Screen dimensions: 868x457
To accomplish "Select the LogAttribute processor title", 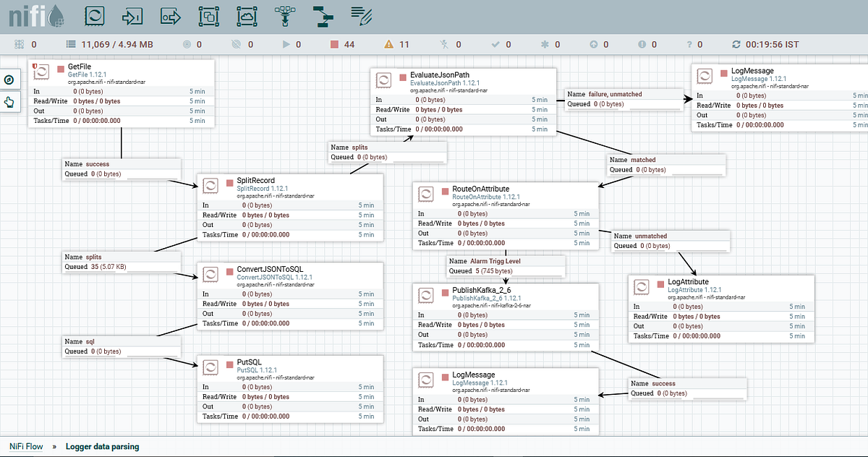I will pos(688,282).
